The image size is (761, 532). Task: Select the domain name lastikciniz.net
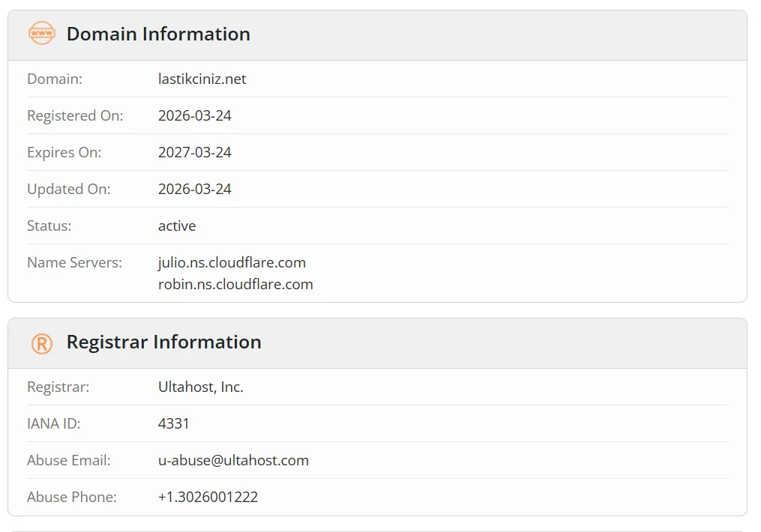202,79
